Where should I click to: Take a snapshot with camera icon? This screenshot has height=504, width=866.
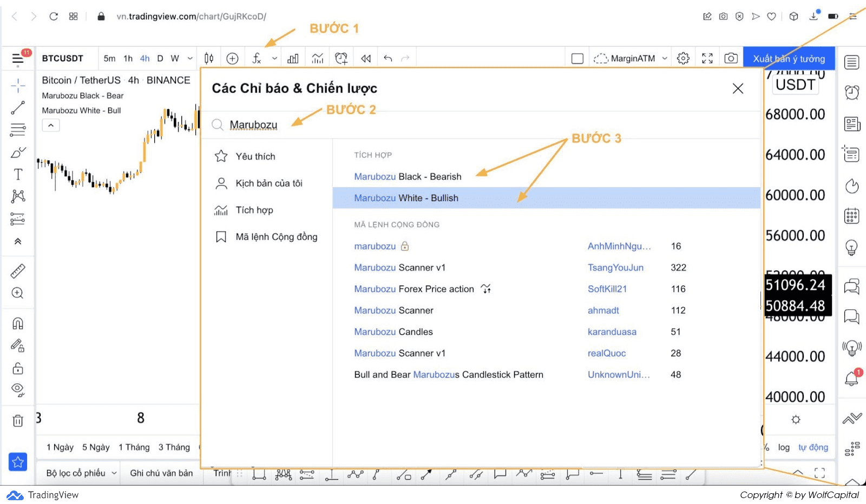731,58
